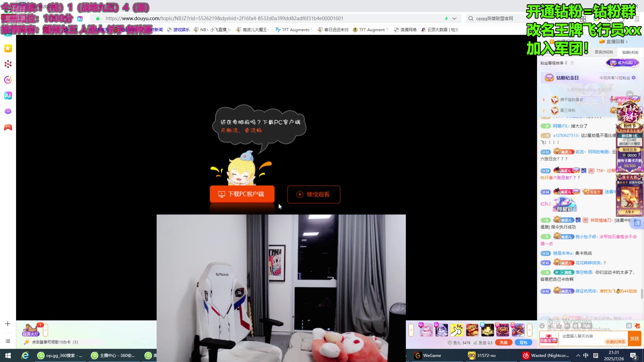Switch to the 钻粉(458) tab
Viewport: 644px width, 362px height.
coord(630,52)
